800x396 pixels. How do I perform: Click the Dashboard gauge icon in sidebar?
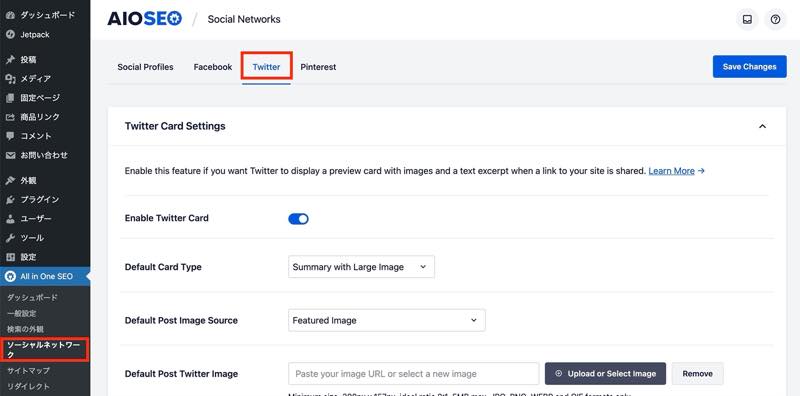click(10, 15)
